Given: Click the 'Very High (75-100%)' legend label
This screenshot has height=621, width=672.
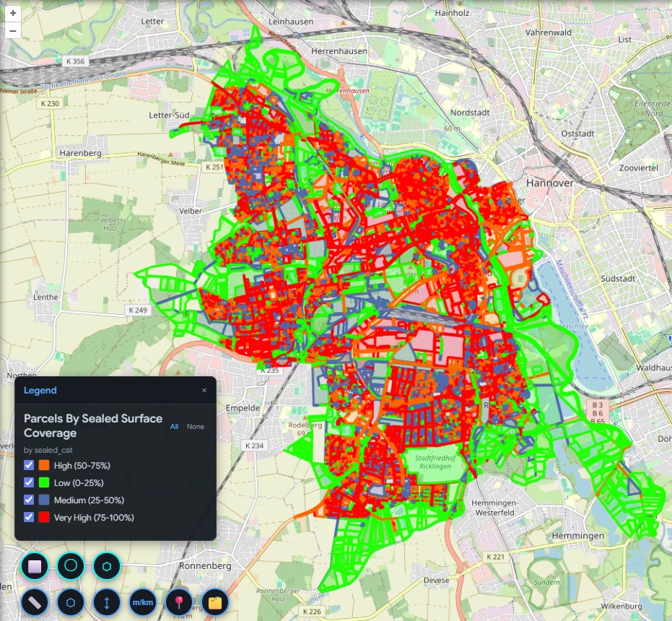Looking at the screenshot, I should 94,517.
